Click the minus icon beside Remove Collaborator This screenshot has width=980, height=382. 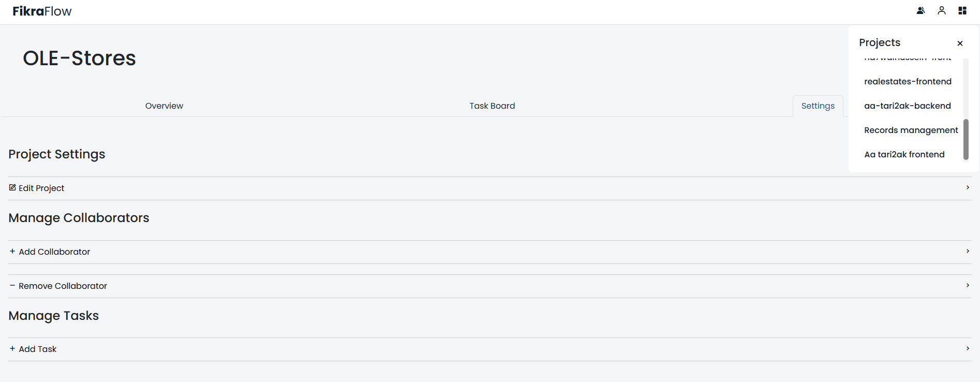pyautogui.click(x=12, y=285)
